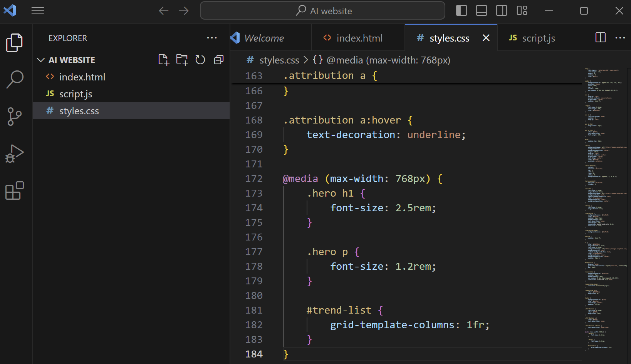Open editor More Actions menu

point(620,38)
